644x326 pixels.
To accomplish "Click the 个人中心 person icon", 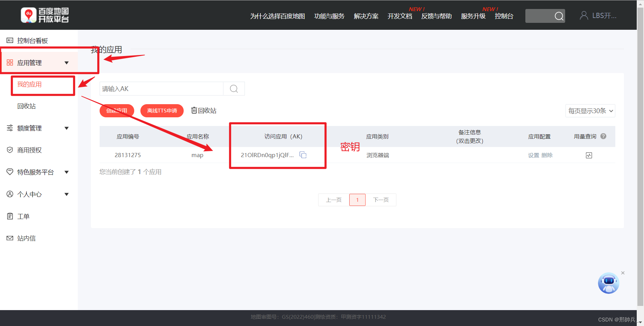I will coord(10,194).
